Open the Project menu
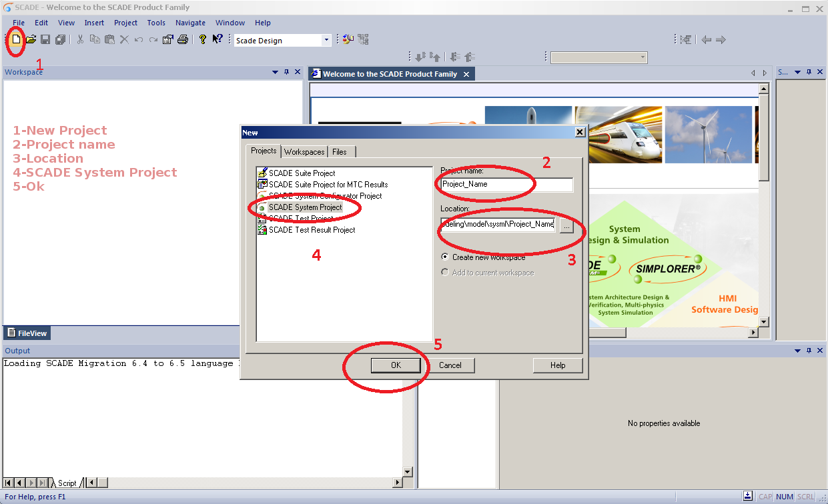This screenshot has height=504, width=828. point(125,23)
